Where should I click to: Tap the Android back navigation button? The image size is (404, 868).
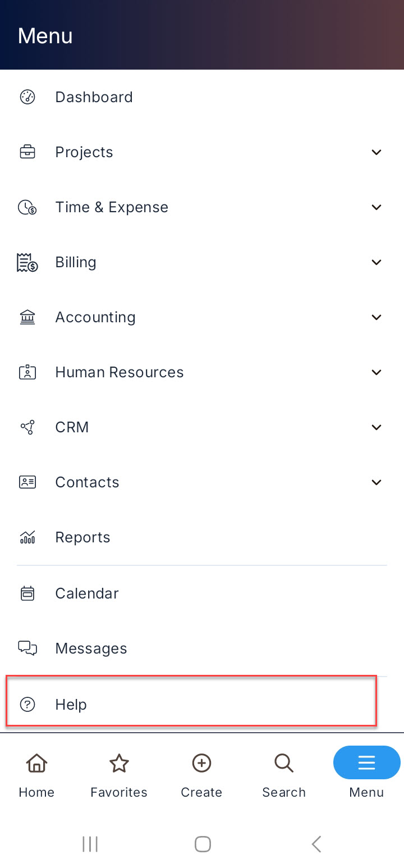(x=316, y=844)
